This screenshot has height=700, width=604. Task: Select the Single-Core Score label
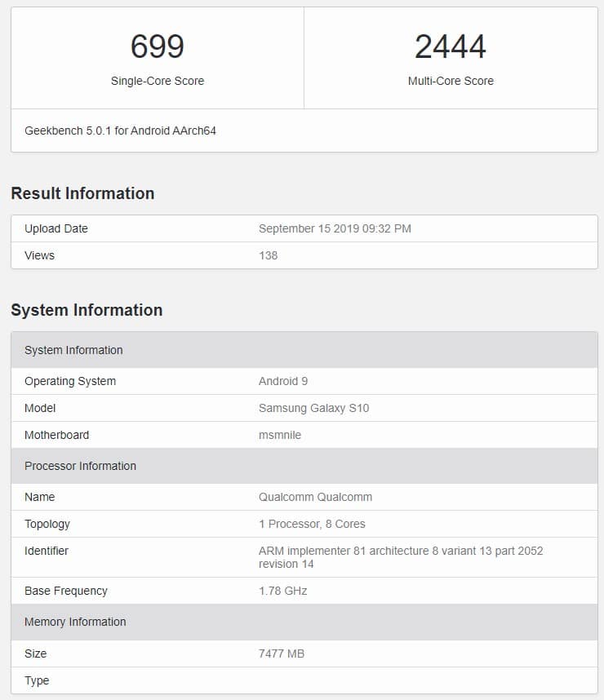[x=158, y=81]
